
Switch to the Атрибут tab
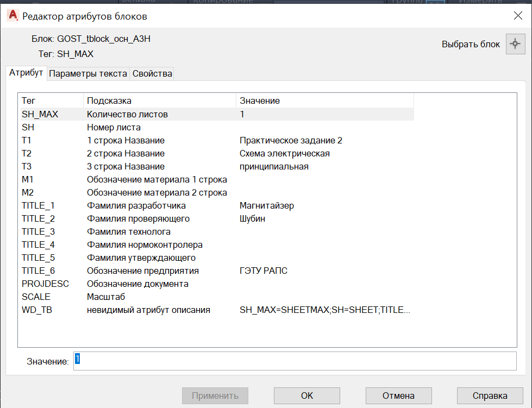click(26, 73)
